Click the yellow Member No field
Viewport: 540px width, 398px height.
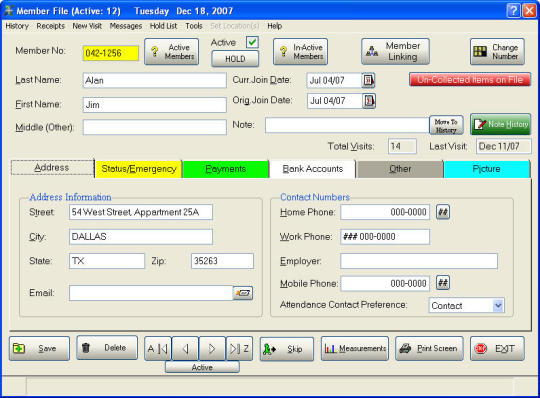pos(111,53)
